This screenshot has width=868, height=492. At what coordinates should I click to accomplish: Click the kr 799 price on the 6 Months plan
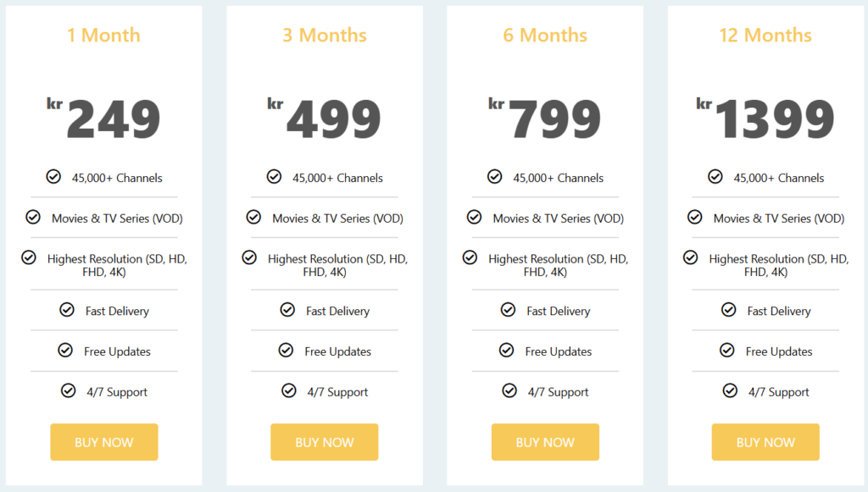[x=545, y=119]
